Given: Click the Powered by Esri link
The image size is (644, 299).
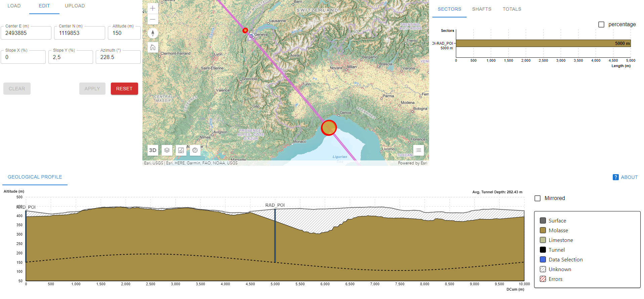Looking at the screenshot, I should (413, 163).
